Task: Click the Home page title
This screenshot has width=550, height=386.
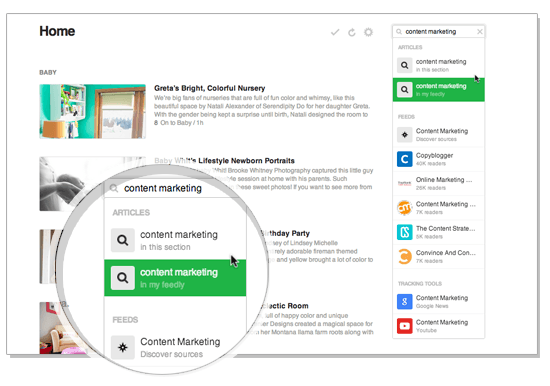Action: pos(57,31)
